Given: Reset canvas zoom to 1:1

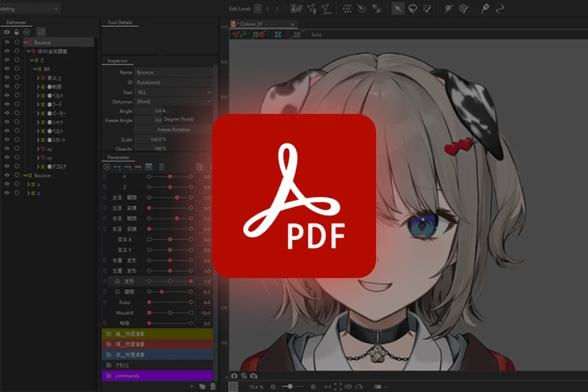Looking at the screenshot, I should point(327,386).
